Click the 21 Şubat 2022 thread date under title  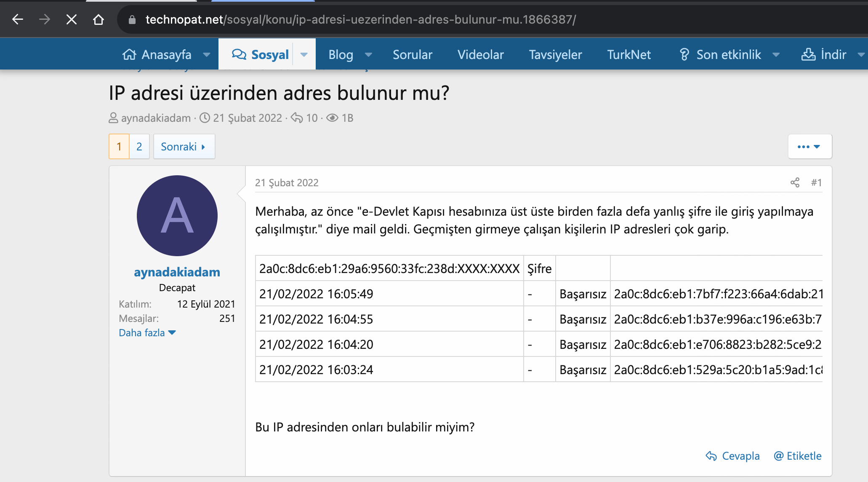coord(248,118)
